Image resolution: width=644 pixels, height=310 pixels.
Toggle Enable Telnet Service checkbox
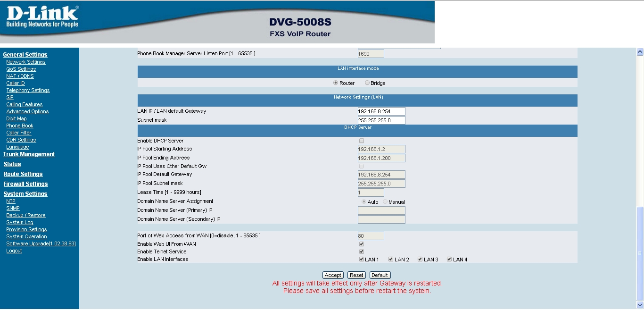(362, 251)
